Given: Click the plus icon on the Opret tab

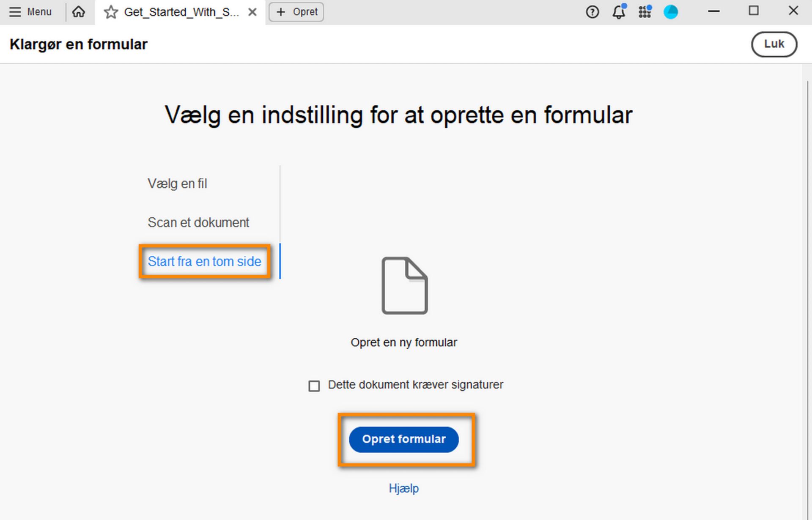Looking at the screenshot, I should click(280, 12).
